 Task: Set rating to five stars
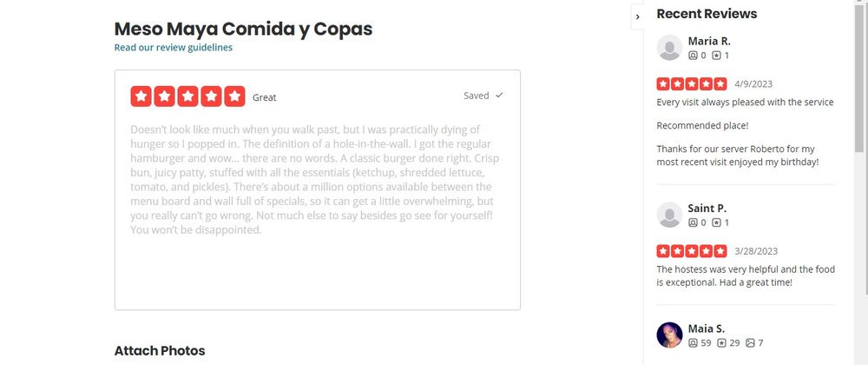click(234, 96)
